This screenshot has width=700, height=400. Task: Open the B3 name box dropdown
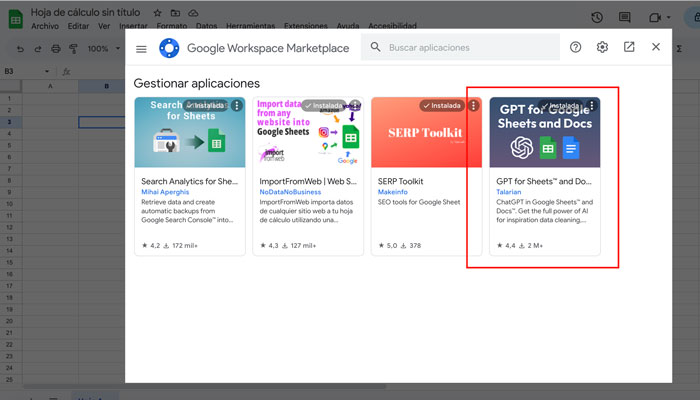tap(47, 71)
